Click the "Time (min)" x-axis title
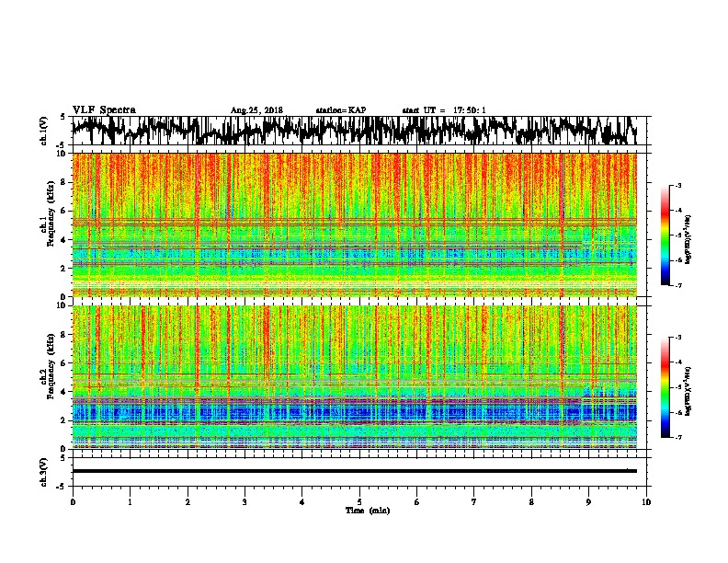 pyautogui.click(x=368, y=511)
